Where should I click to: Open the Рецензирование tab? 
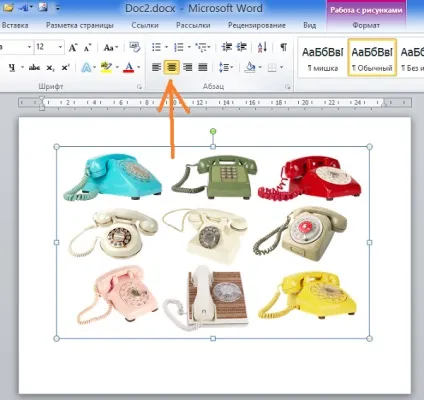coord(257,25)
